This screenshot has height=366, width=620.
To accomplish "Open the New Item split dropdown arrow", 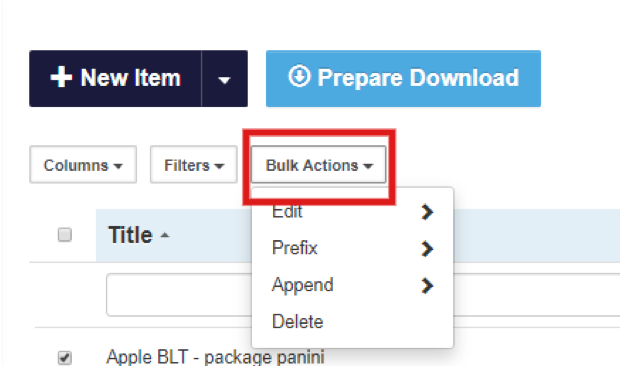I will click(225, 79).
